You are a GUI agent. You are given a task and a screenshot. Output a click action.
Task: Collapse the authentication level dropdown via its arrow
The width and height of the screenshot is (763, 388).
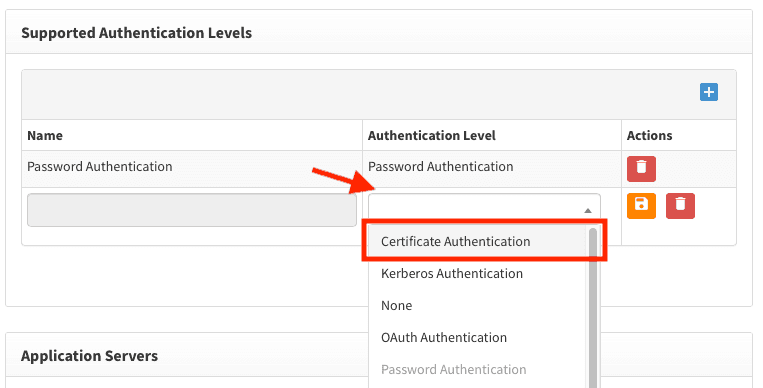(x=587, y=210)
